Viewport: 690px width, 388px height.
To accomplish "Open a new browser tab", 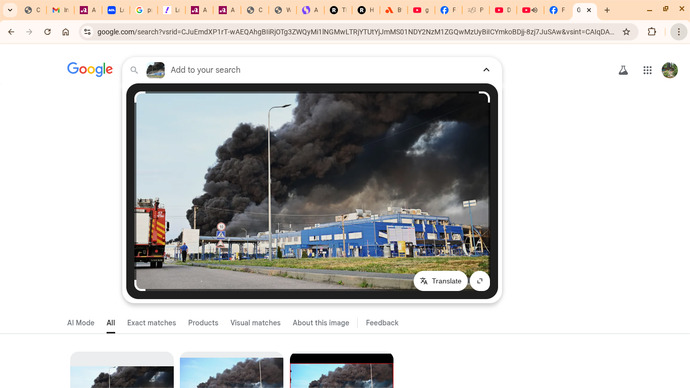I will 607,10.
